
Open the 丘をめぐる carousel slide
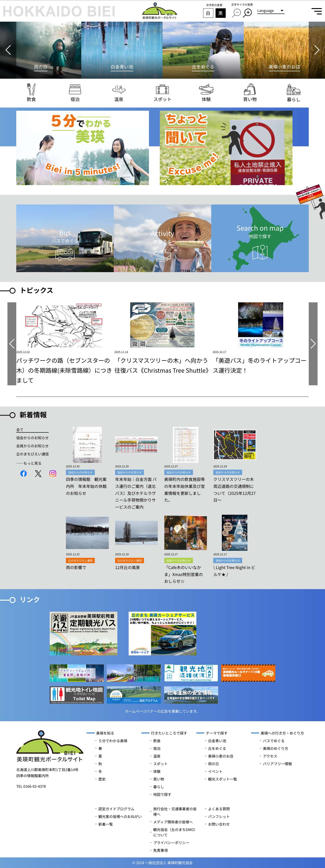pyautogui.click(x=203, y=50)
